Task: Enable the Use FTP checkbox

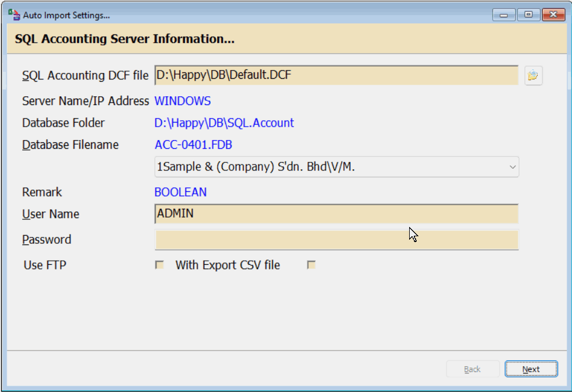Action: [x=159, y=265]
